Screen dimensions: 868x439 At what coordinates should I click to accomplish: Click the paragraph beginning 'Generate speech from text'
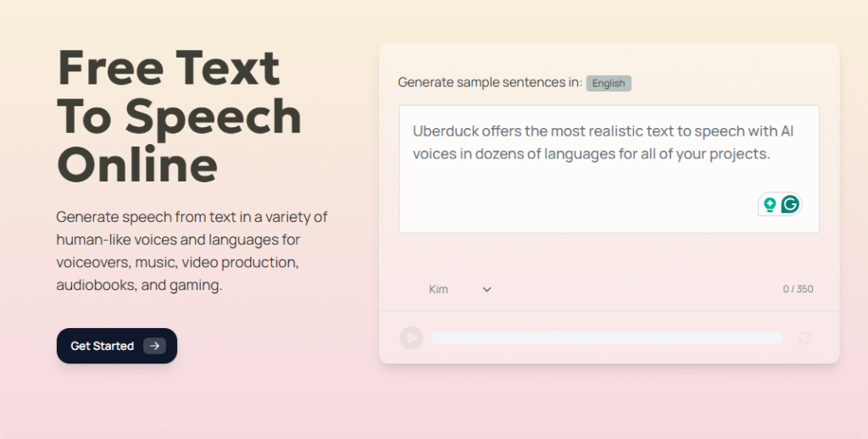point(192,251)
